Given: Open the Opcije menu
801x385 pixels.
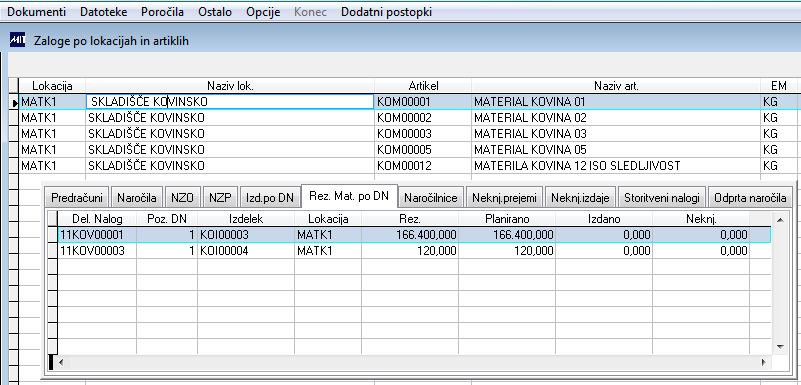Looking at the screenshot, I should [x=263, y=12].
